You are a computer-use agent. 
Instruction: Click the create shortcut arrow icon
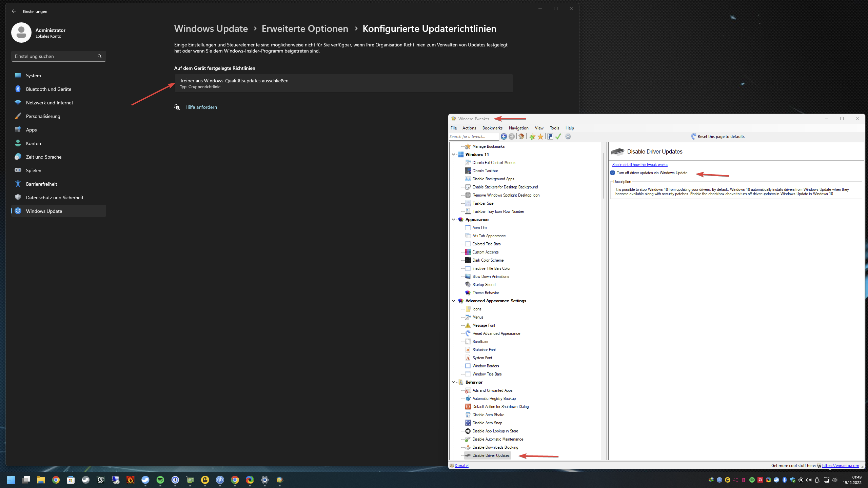[550, 137]
